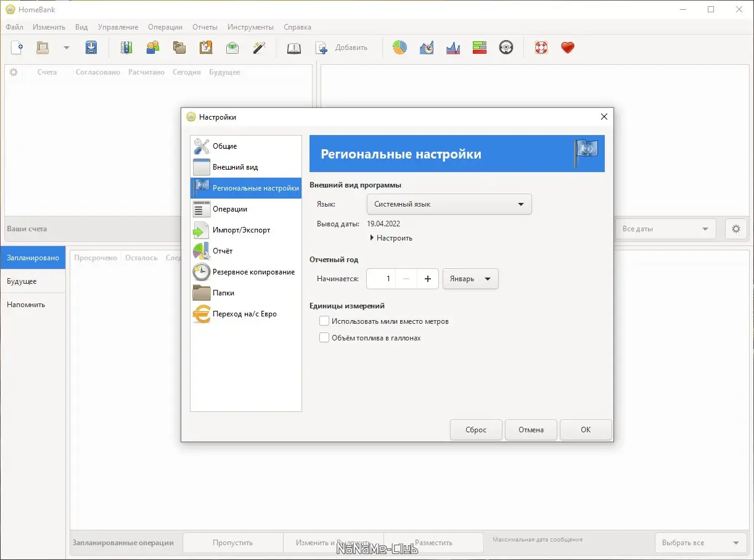
Task: Enable Использовать мили вместо метров checkbox
Action: point(324,321)
